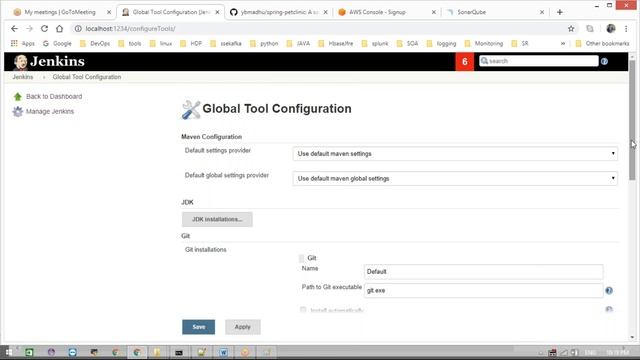This screenshot has height=360, width=640.
Task: Open the Other bookmarks folder
Action: click(602, 43)
